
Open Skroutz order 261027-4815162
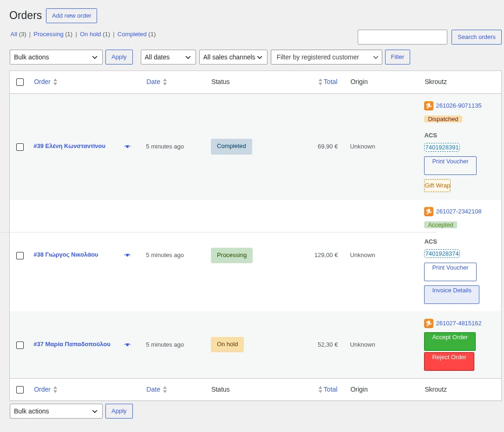click(458, 323)
